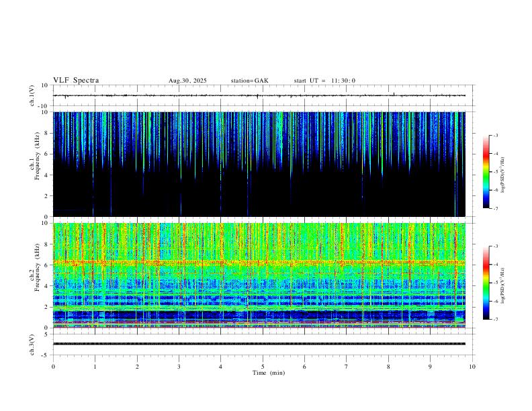Click the ch.3 voltage trace band
532x411 pixels.
(x=259, y=344)
